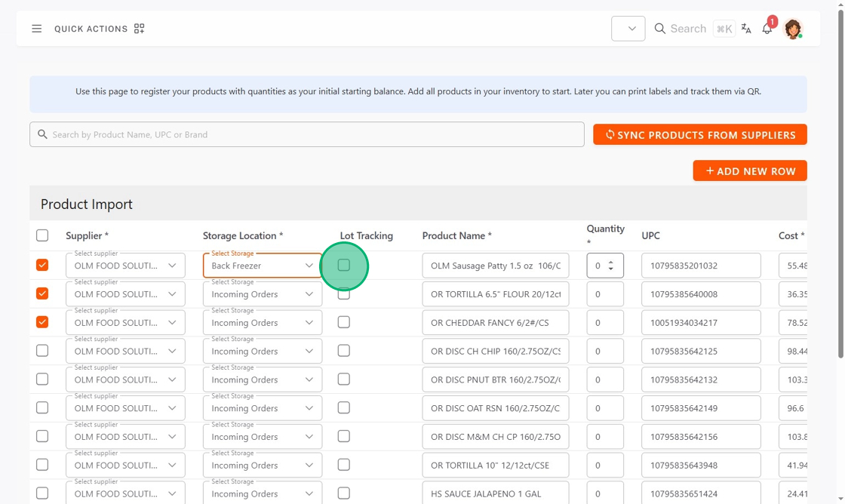Edit quantity for OR TORTILLA 6.5" row
Screen dimensions: 845x504
click(605, 293)
